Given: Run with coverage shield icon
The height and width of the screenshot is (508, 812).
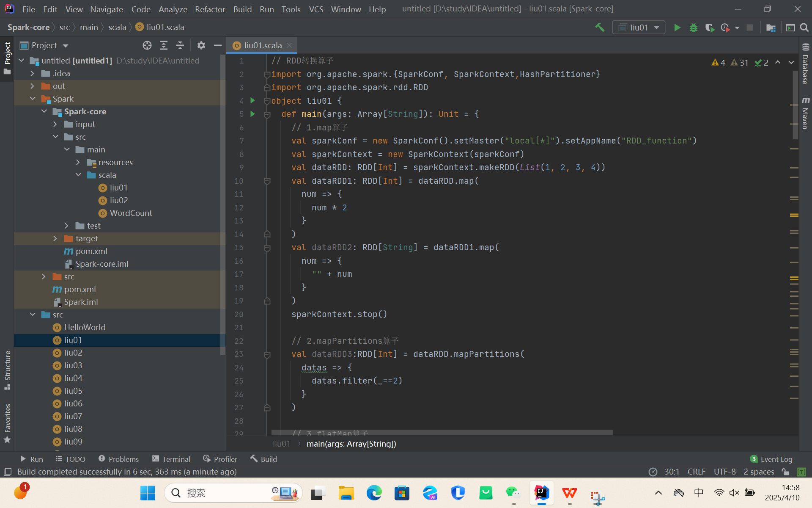Looking at the screenshot, I should (x=710, y=28).
